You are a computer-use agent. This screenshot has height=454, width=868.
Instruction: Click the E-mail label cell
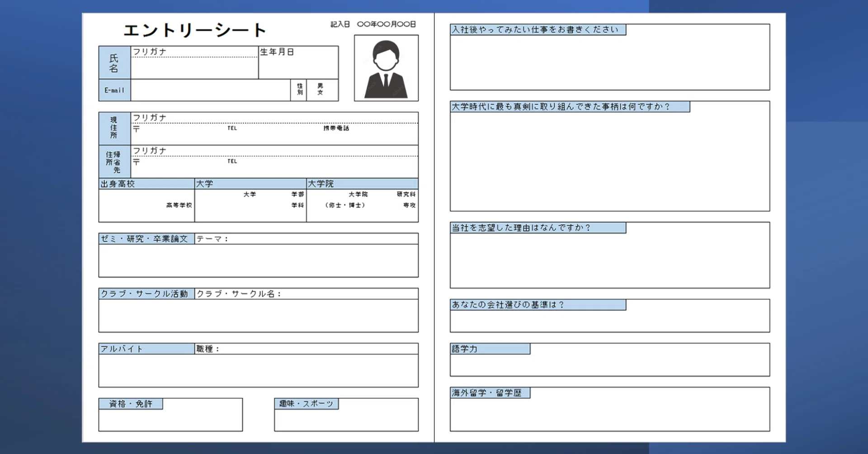(114, 90)
